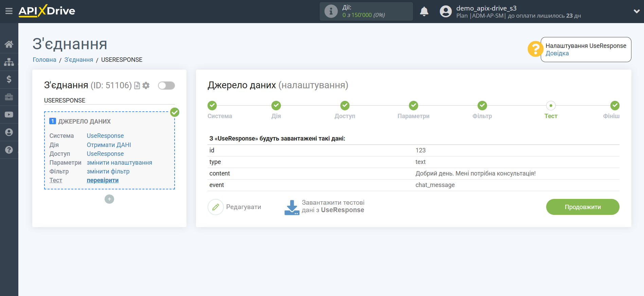Open the connections sitemap sidebar icon

pos(9,62)
